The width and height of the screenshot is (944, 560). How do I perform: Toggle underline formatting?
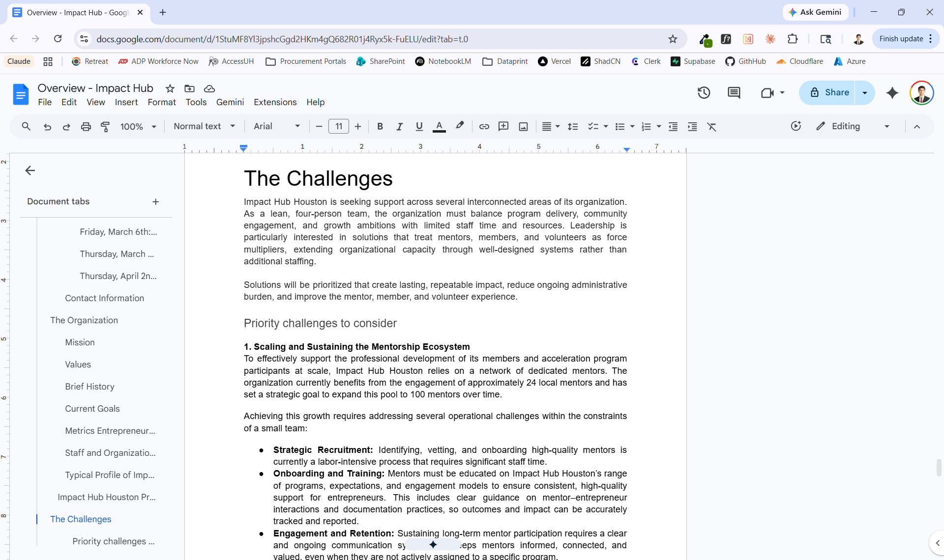point(419,126)
